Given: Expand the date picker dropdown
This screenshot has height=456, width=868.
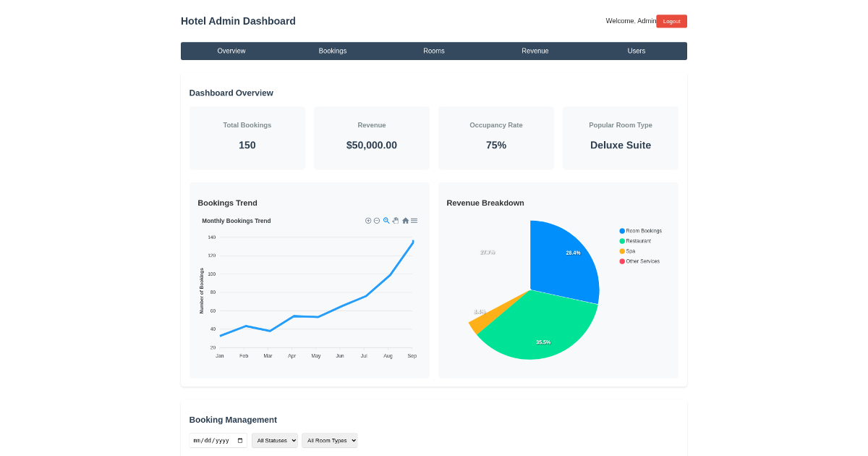Looking at the screenshot, I should [x=218, y=440].
